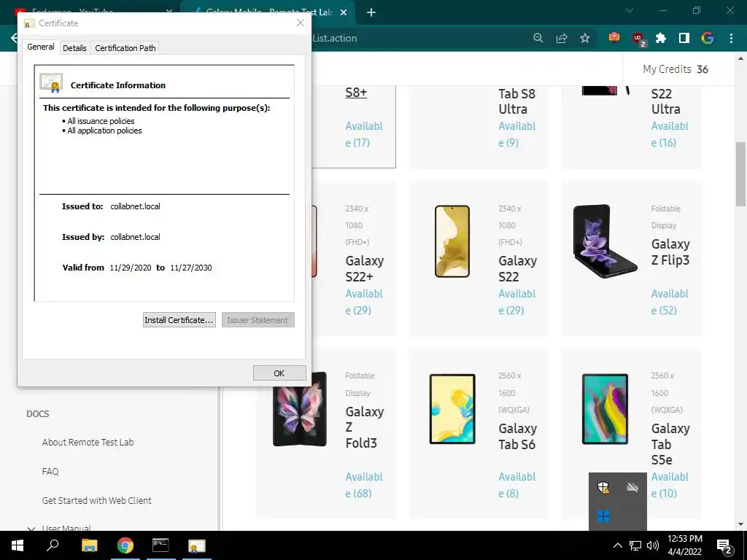Image resolution: width=747 pixels, height=560 pixels.
Task: Select the Galaxy Z Fold3 device image
Action: (x=300, y=409)
